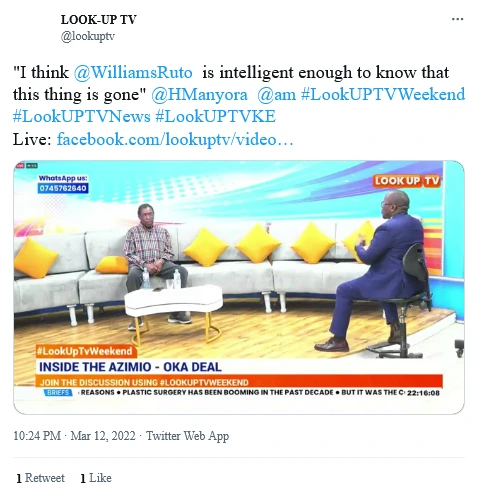Click the @am mention

tap(276, 94)
